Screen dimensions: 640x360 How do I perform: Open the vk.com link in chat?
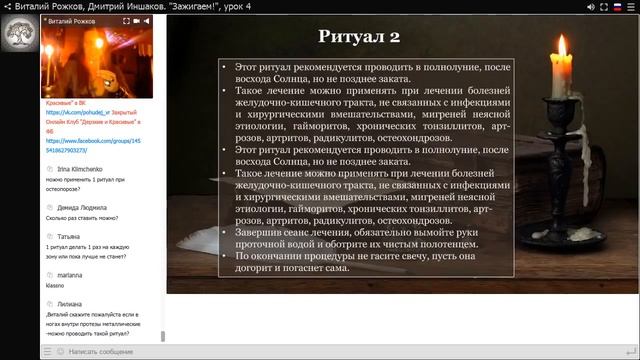tap(78, 112)
